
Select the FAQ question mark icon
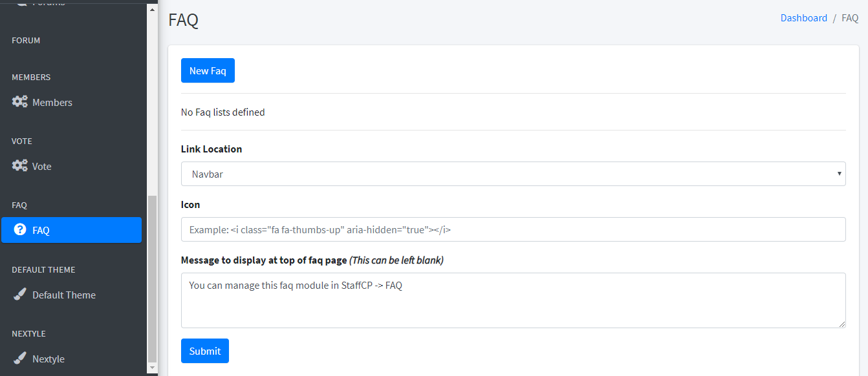[19, 229]
